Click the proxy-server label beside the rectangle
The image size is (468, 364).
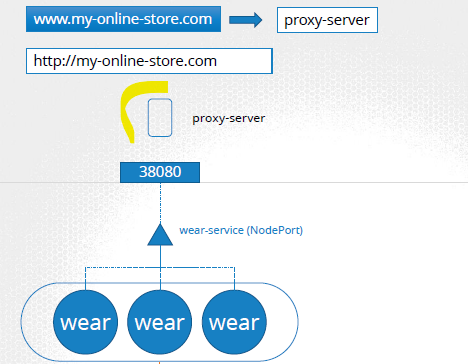pyautogui.click(x=229, y=118)
